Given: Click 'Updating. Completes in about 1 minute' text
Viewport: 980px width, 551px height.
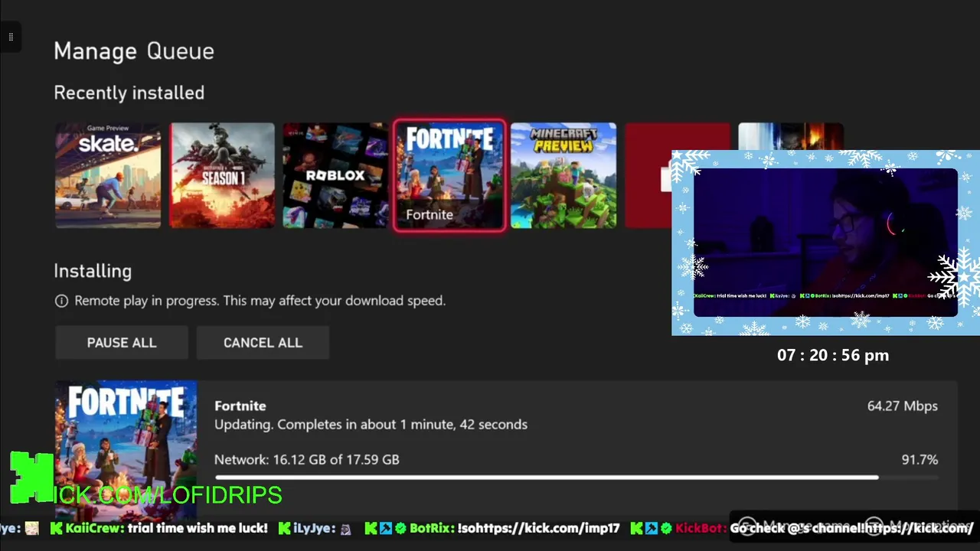Looking at the screenshot, I should click(371, 424).
